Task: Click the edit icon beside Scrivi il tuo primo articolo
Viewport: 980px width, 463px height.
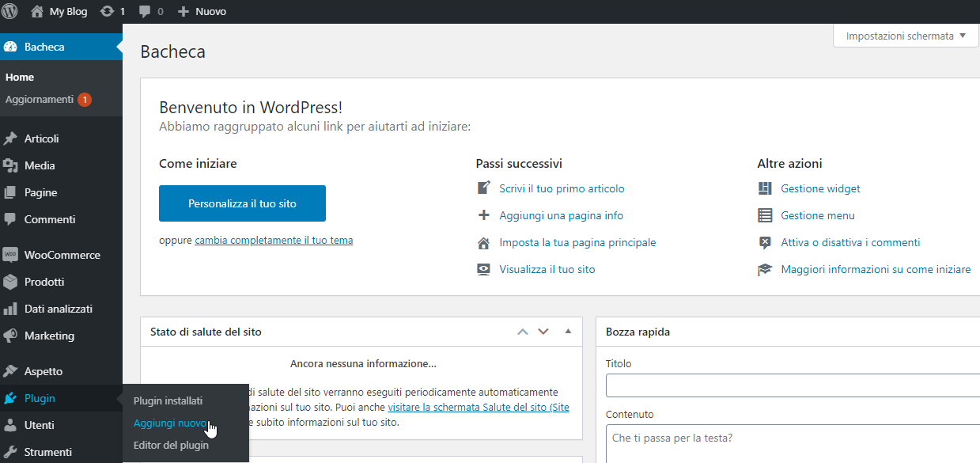Action: tap(484, 188)
